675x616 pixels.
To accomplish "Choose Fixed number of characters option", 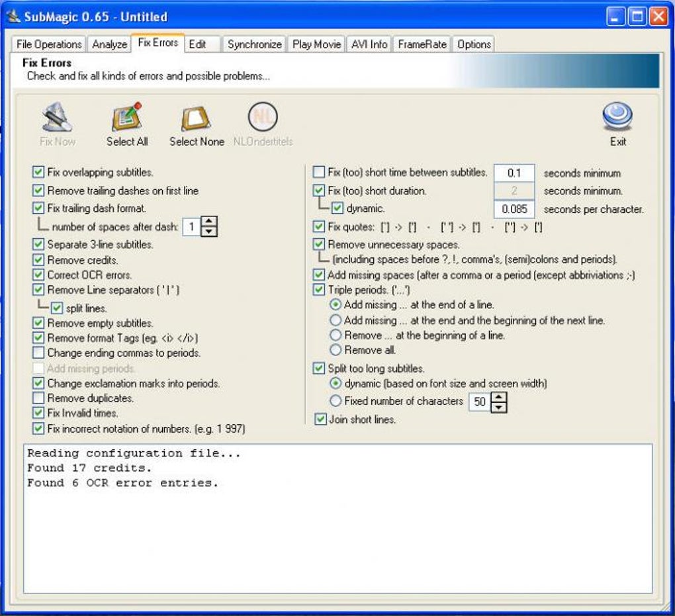I will coord(336,401).
